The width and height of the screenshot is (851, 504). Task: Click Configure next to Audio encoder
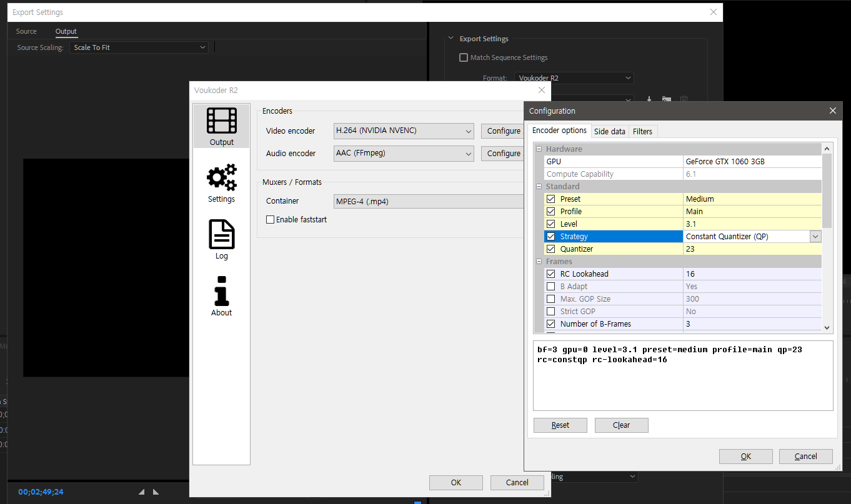(503, 154)
